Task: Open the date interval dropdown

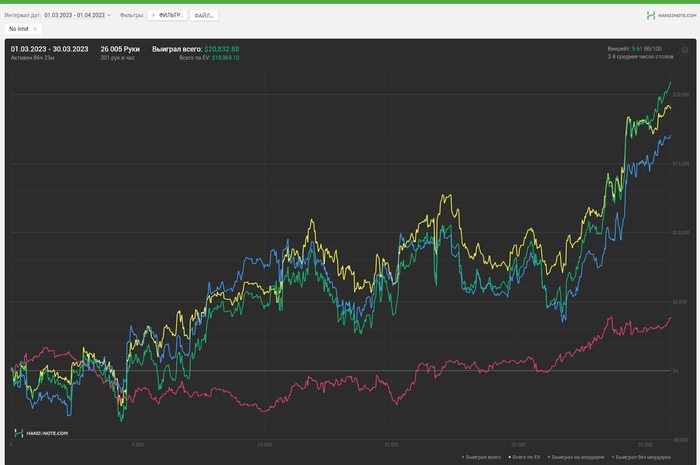Action: coord(77,15)
